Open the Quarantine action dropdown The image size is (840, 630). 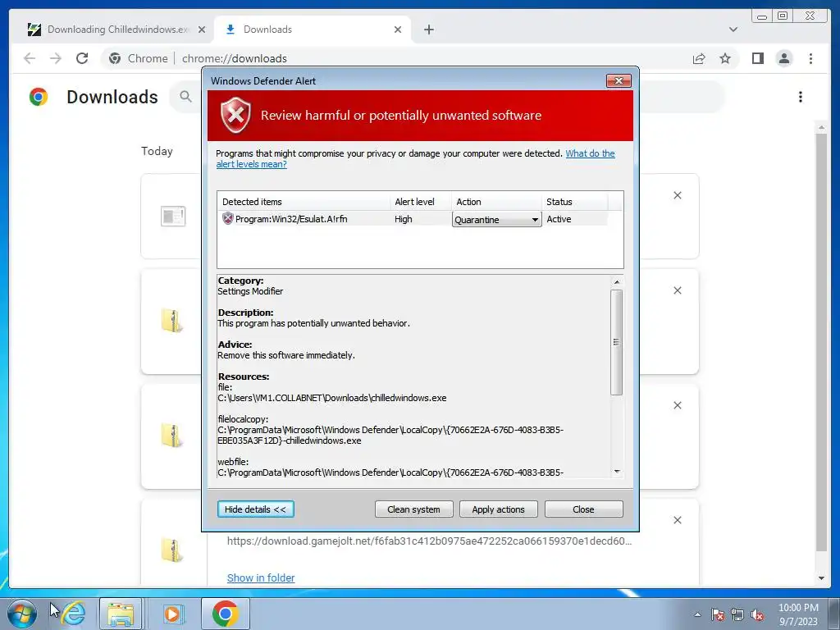coord(496,220)
